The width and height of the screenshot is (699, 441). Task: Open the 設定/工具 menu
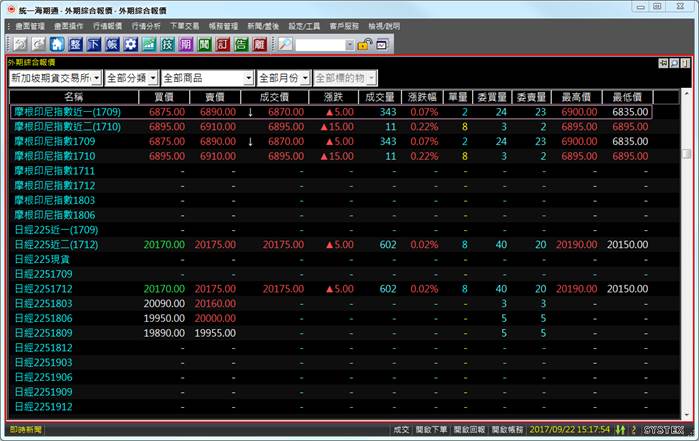coord(304,26)
